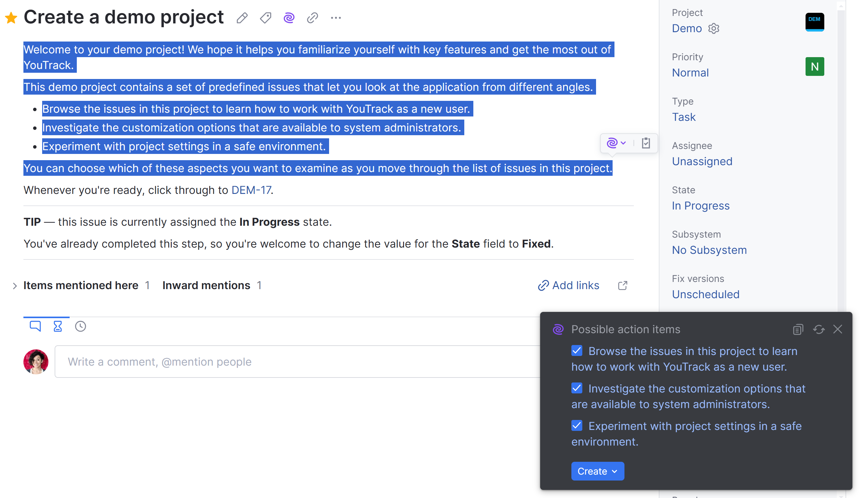The image size is (868, 498).
Task: Uncheck the 'Investigate the customization options' item
Action: tap(577, 388)
